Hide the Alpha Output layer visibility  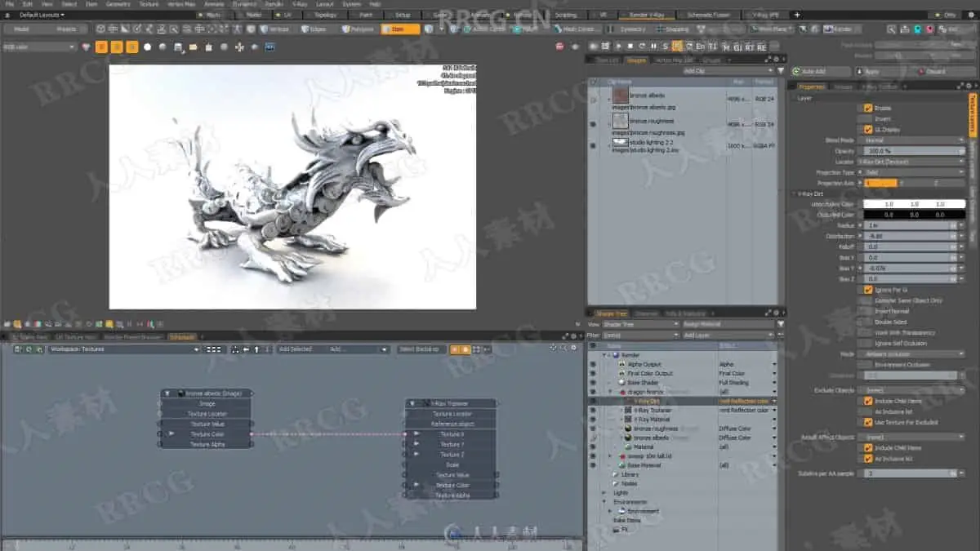click(593, 364)
